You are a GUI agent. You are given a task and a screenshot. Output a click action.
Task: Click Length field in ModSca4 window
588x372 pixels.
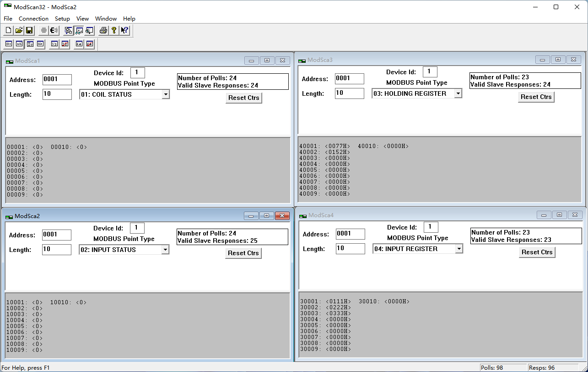[351, 249]
